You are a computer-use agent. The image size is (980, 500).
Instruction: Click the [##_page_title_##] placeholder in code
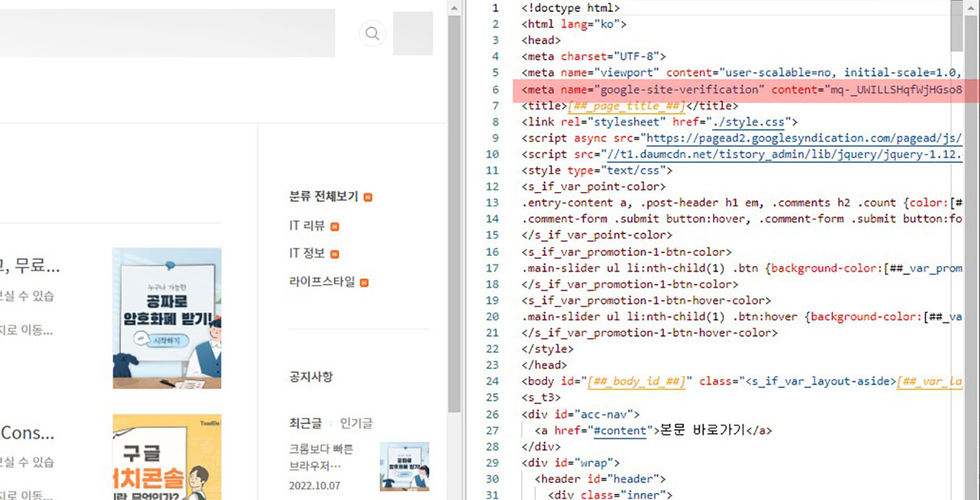tap(627, 106)
